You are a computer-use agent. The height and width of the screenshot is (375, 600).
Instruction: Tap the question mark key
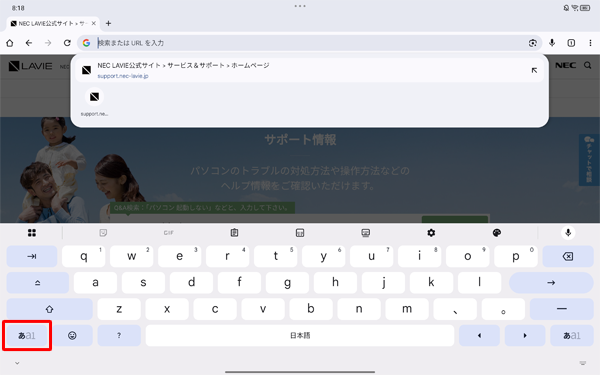(x=119, y=336)
